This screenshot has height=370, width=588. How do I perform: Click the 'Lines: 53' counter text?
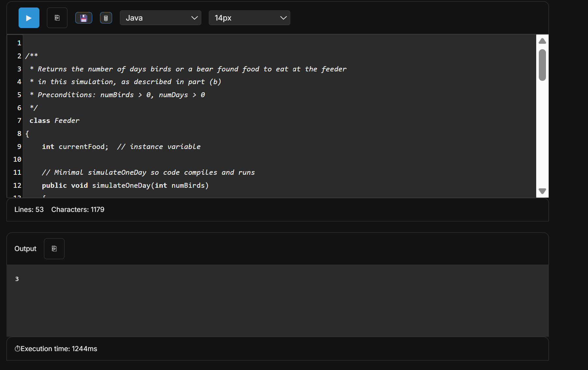click(x=29, y=210)
